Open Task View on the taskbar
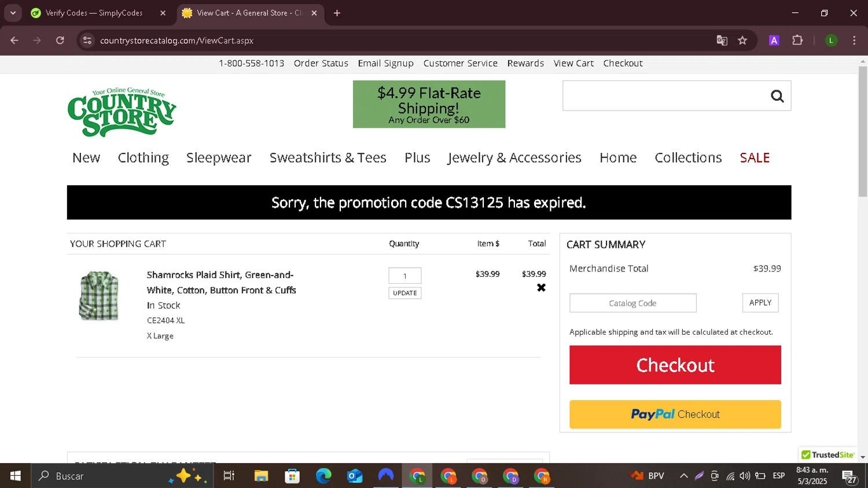The height and width of the screenshot is (488, 868). pyautogui.click(x=229, y=476)
